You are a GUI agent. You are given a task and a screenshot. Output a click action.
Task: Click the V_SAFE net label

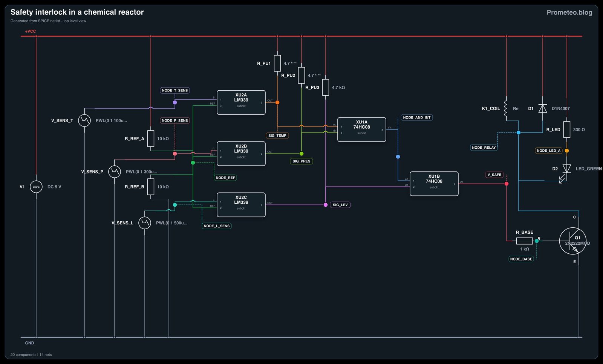pyautogui.click(x=494, y=175)
